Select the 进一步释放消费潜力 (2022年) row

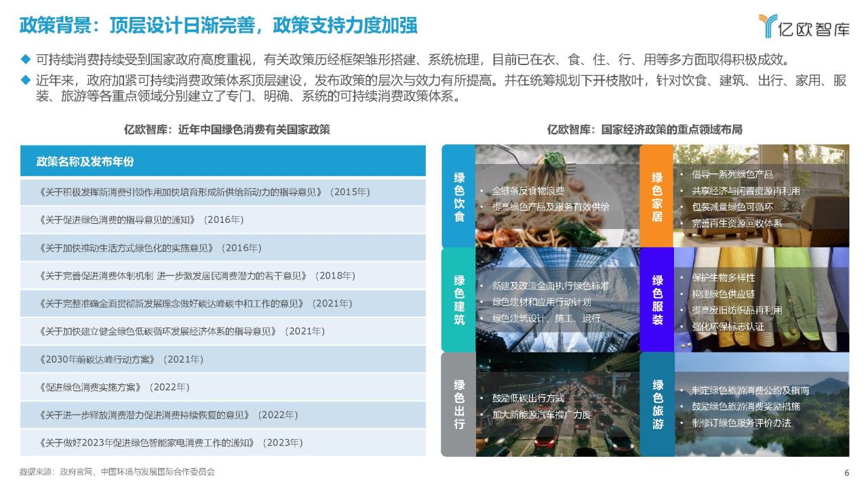pos(223,415)
